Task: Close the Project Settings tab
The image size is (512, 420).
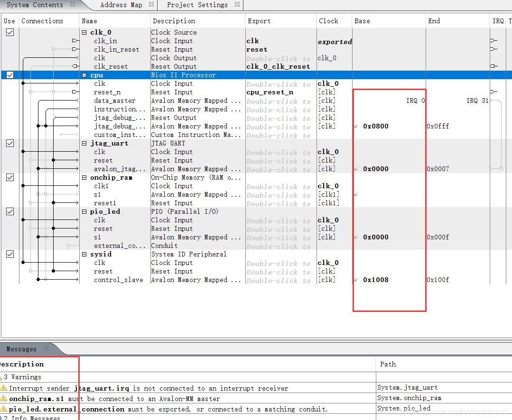Action: click(x=237, y=5)
